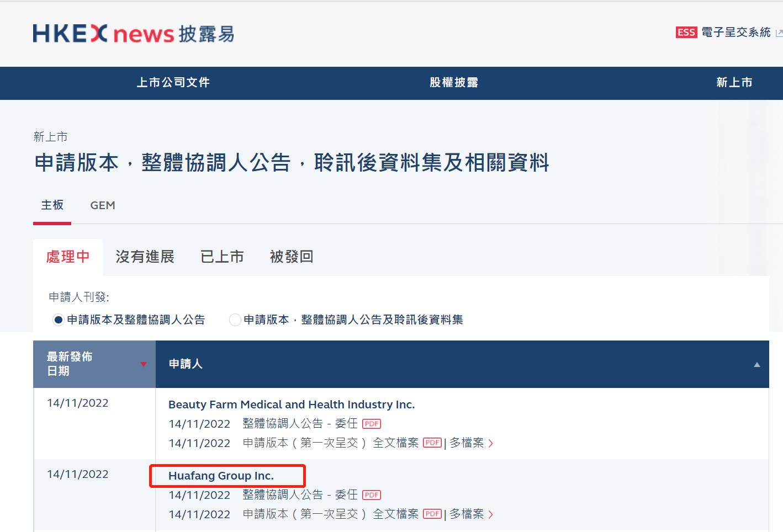Open Huafang 多檔案 link

[467, 514]
